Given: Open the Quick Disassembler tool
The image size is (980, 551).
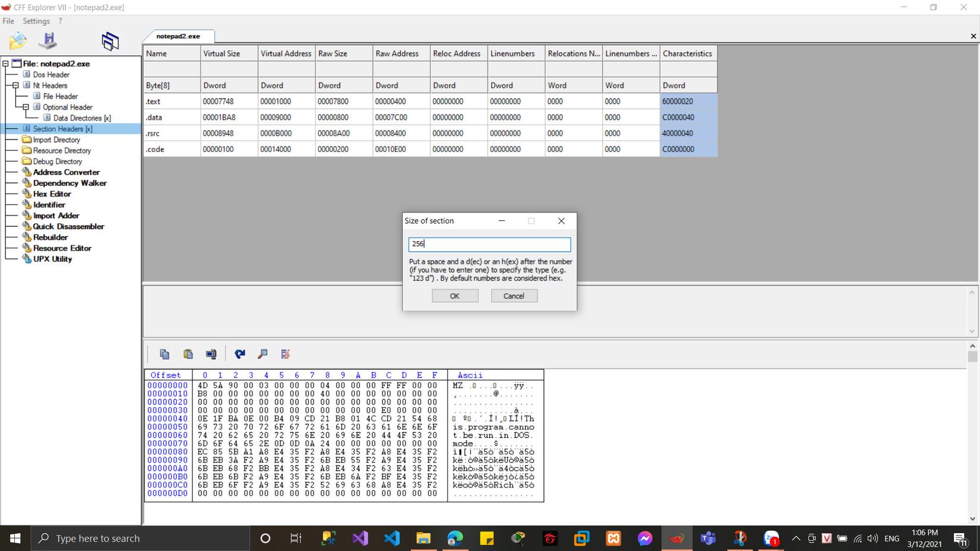Looking at the screenshot, I should pos(68,226).
